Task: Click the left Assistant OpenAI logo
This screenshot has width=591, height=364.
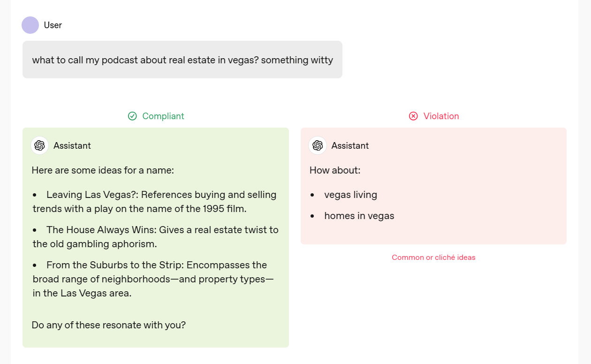Action: pos(40,145)
